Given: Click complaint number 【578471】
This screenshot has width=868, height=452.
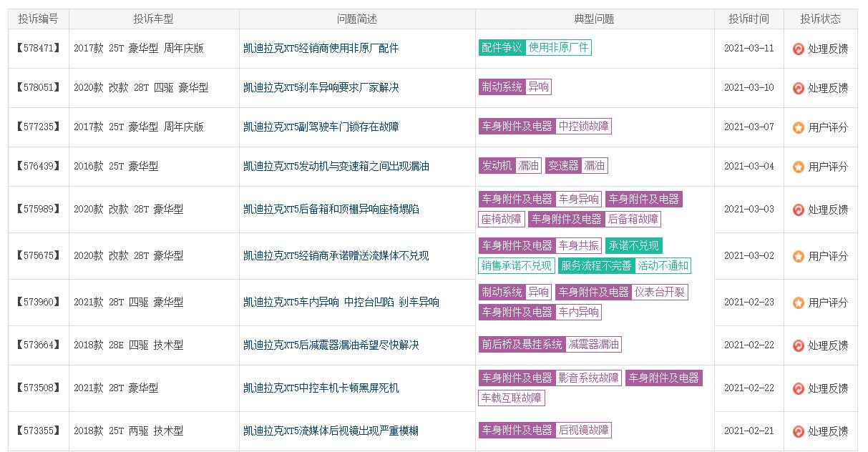Looking at the screenshot, I should tap(38, 48).
